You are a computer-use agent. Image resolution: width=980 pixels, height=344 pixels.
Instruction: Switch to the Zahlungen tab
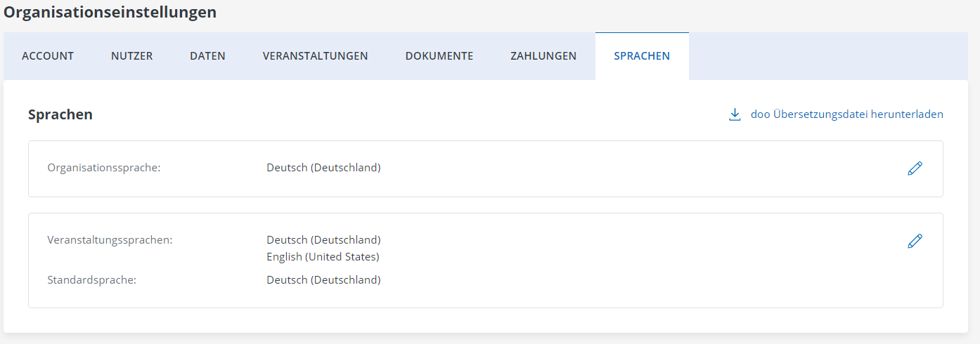(543, 56)
